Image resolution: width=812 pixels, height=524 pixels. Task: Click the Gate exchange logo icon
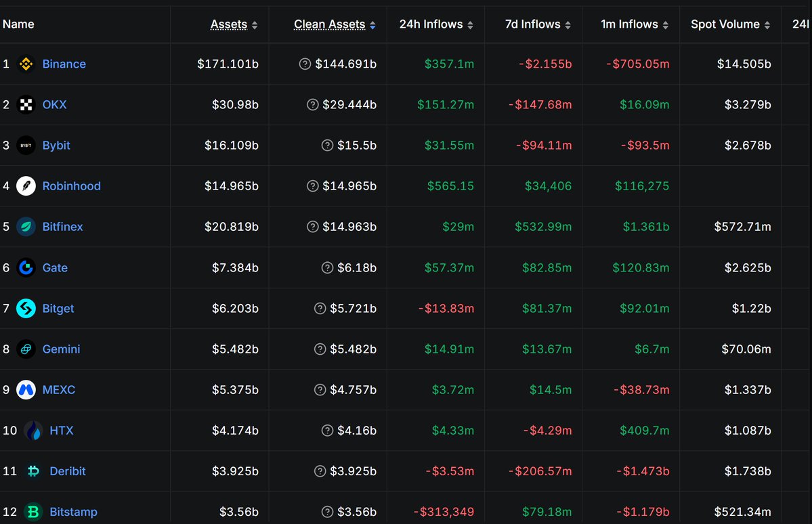click(x=26, y=267)
